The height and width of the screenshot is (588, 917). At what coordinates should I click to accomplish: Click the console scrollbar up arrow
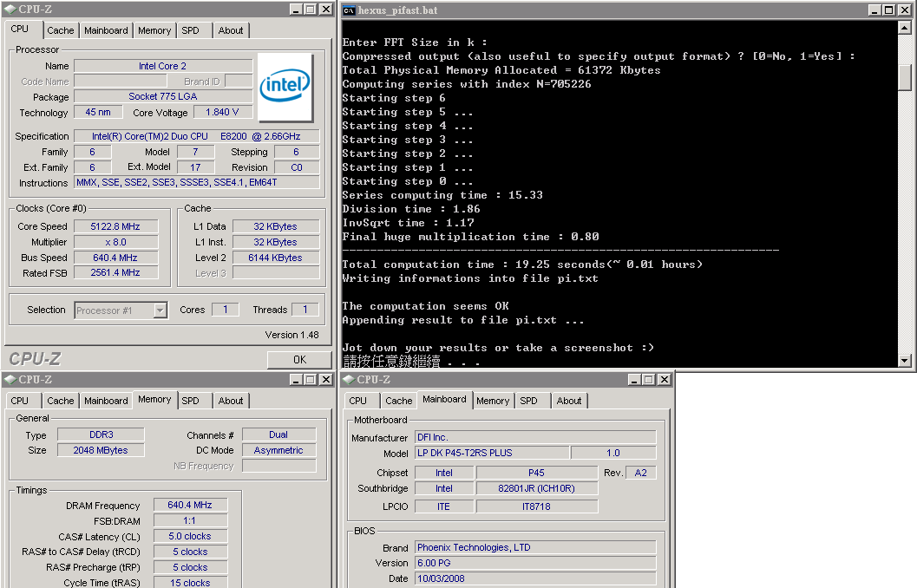904,28
